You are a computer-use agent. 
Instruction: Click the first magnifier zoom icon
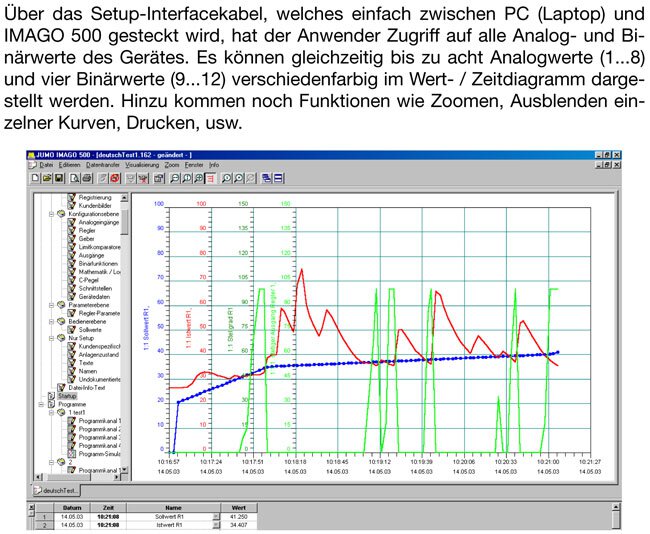tap(173, 177)
